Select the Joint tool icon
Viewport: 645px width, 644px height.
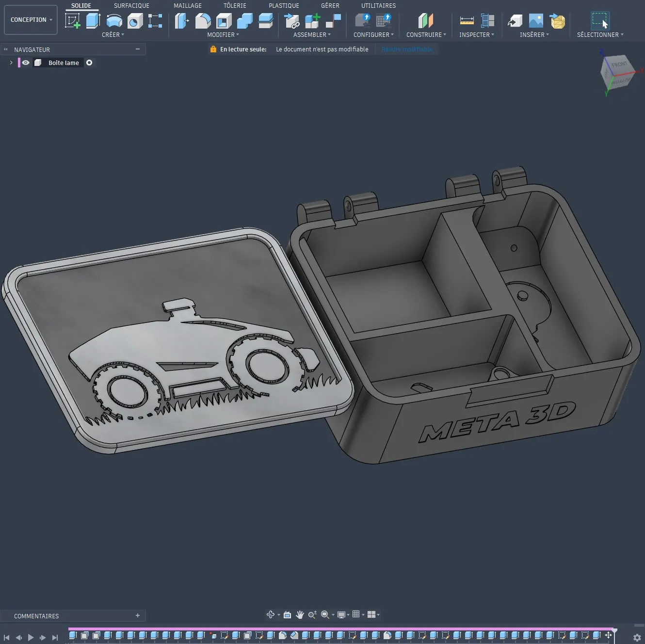tap(334, 21)
